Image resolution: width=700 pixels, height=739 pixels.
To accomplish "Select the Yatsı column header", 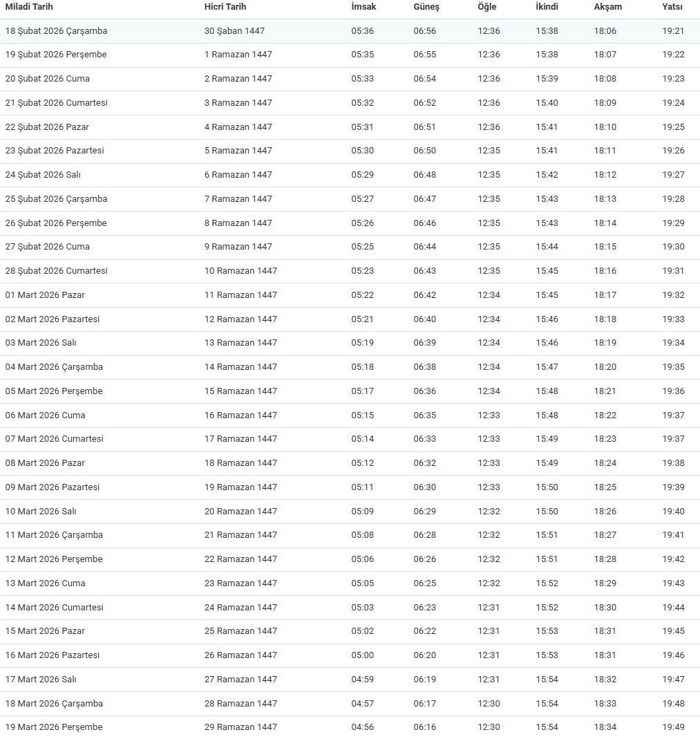I will (x=672, y=7).
